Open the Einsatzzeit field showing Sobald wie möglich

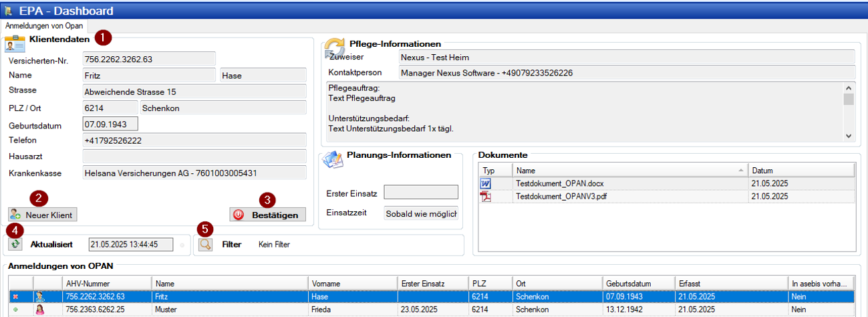point(421,213)
